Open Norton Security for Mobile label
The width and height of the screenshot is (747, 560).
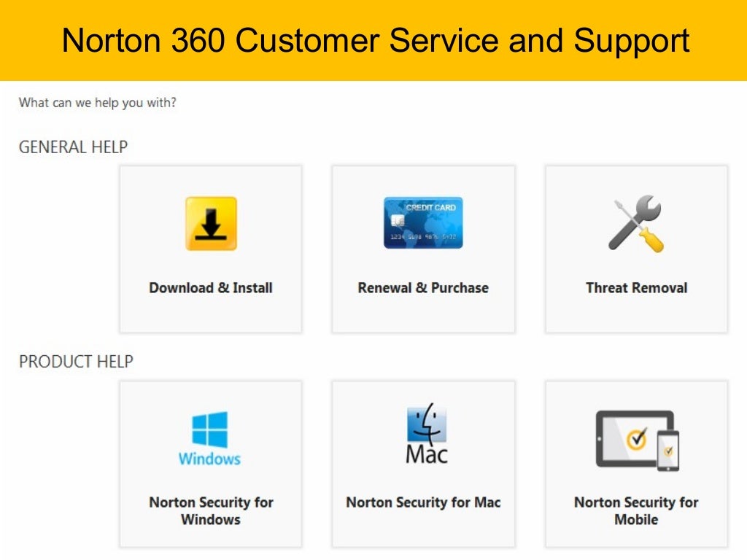(x=636, y=510)
